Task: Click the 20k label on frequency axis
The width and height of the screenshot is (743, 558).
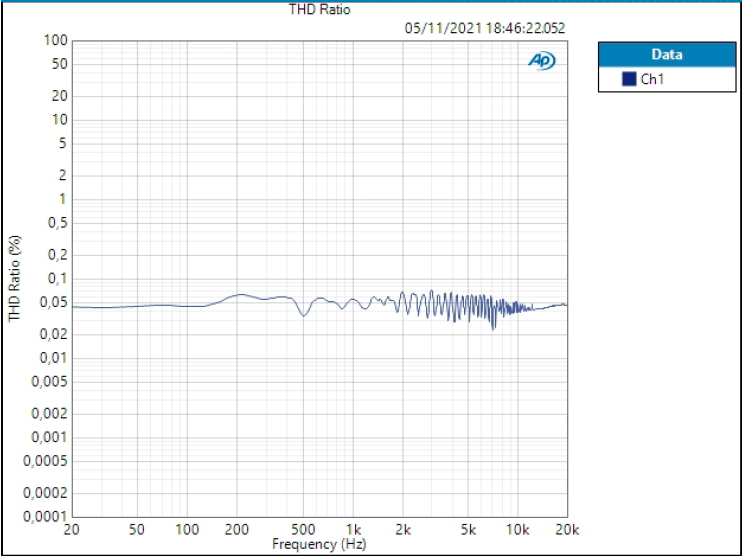Action: [x=567, y=529]
